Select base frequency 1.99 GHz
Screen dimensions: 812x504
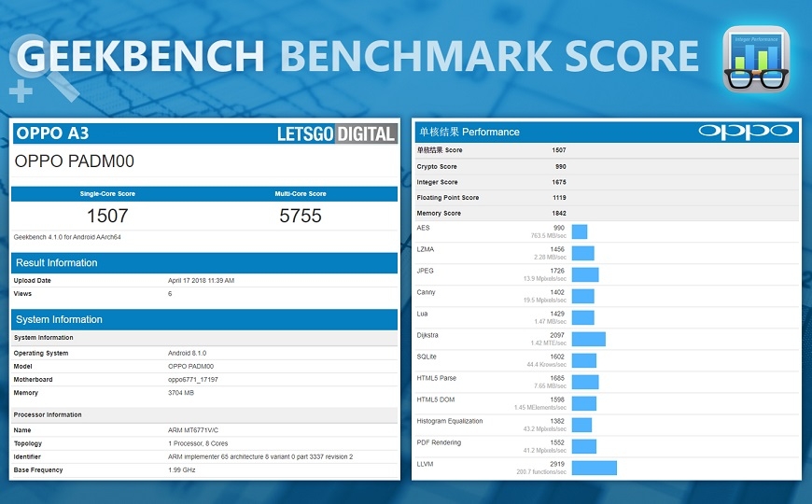coord(182,469)
